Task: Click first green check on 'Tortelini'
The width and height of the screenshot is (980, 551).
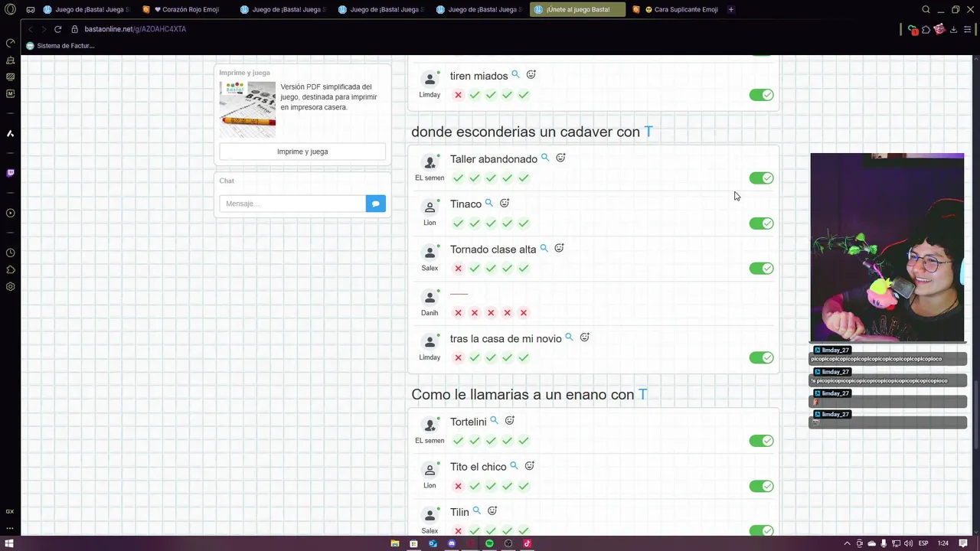Action: tap(458, 441)
